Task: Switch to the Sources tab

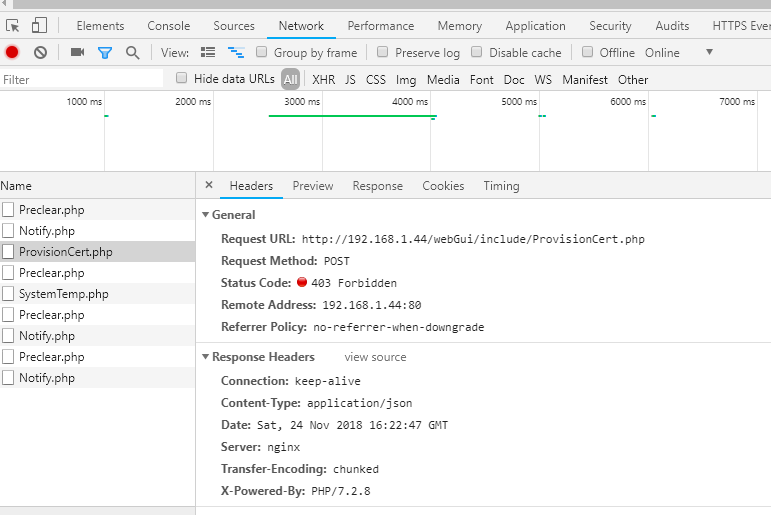Action: (x=234, y=26)
